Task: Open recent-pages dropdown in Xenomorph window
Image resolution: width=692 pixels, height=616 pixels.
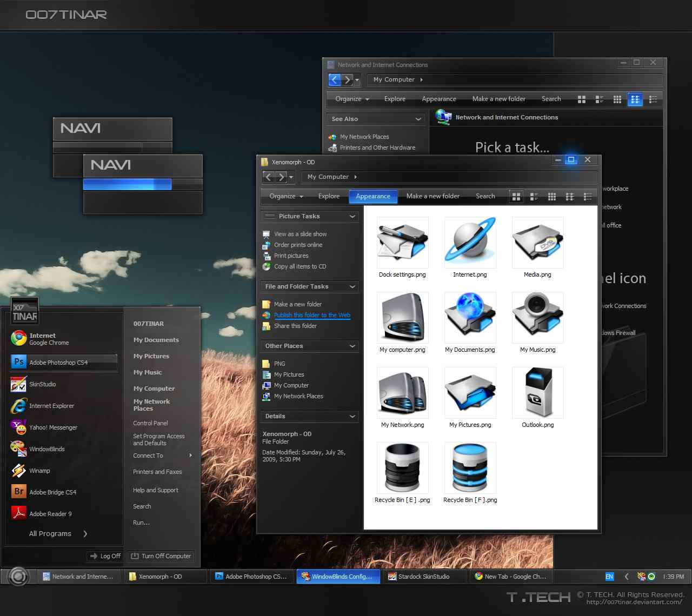Action: 291,177
